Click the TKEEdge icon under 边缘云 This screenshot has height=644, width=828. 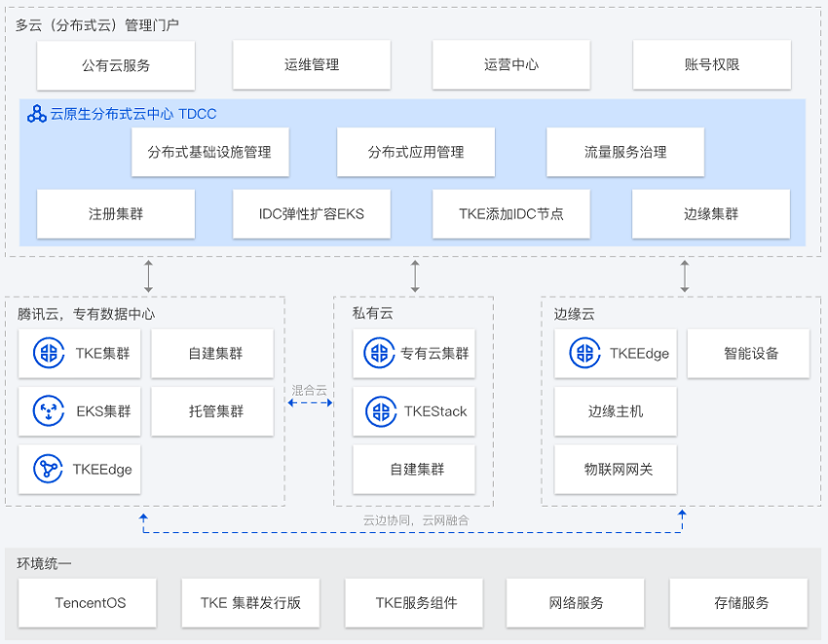(584, 353)
